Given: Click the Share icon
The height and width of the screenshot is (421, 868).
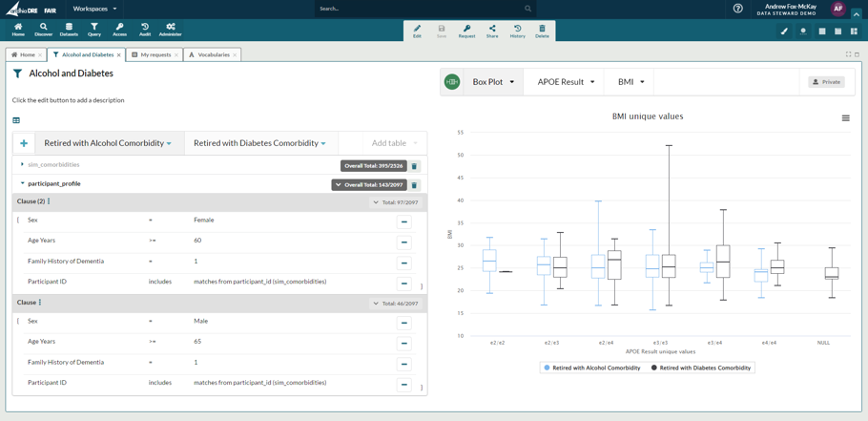Looking at the screenshot, I should coord(492,31).
